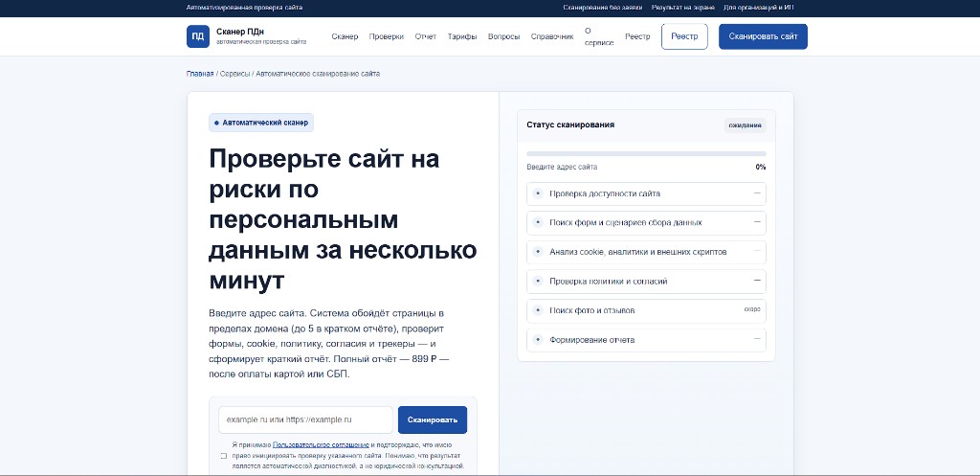Click the Введите адрес сайта status text
Viewport: 980px width, 476px height.
click(562, 167)
